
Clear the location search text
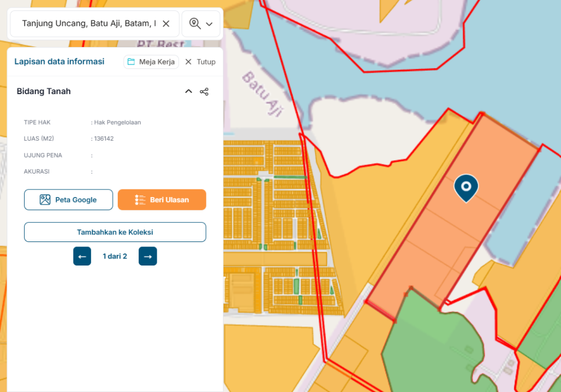[167, 24]
